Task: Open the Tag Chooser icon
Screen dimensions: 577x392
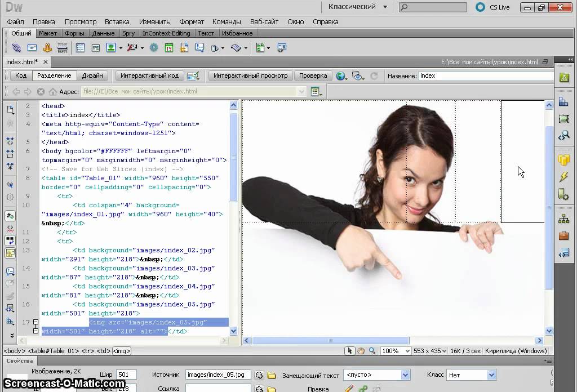Action: [x=282, y=47]
